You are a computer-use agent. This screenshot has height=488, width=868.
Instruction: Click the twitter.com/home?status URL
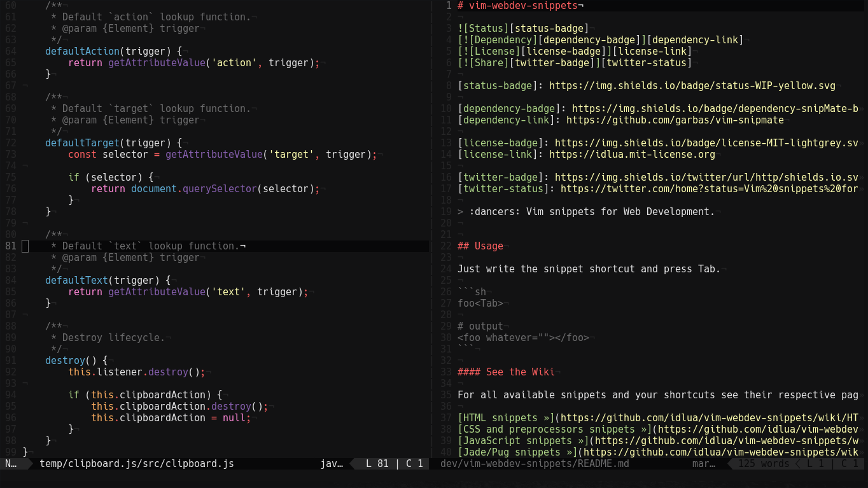[710, 188]
